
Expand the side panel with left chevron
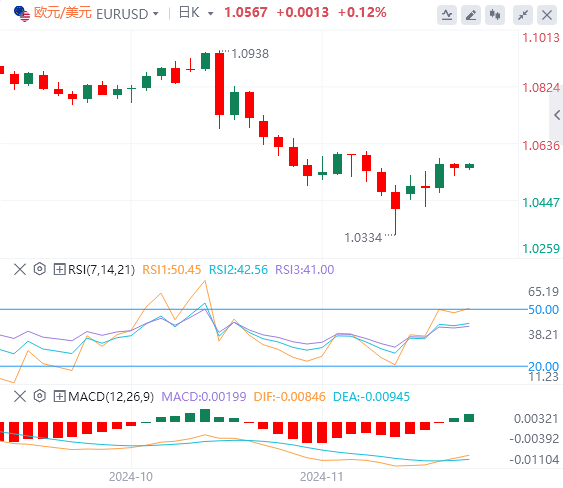tap(557, 115)
